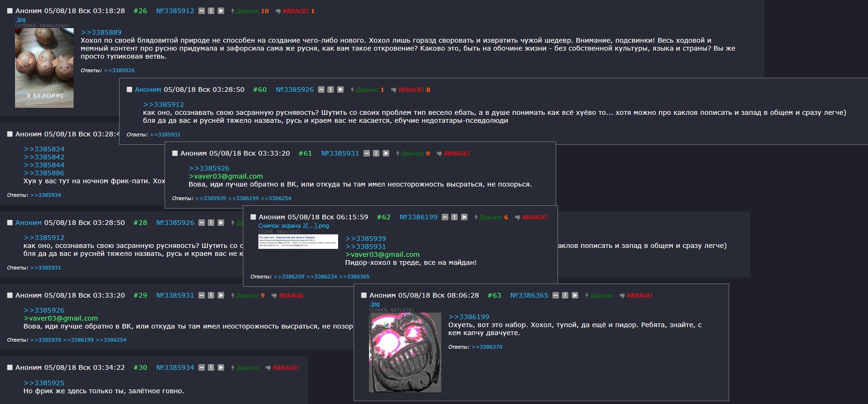Open the post number link №3386199
The image size is (868, 404).
click(418, 217)
